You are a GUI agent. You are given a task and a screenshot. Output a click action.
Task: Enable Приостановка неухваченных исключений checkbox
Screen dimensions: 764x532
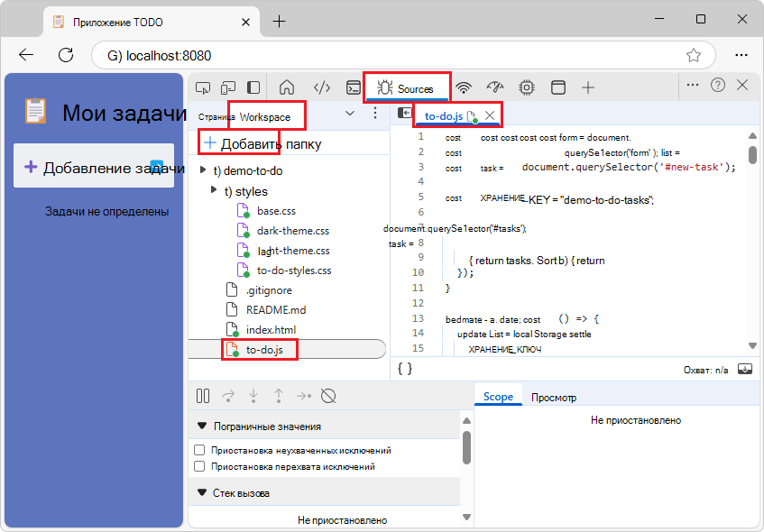199,450
